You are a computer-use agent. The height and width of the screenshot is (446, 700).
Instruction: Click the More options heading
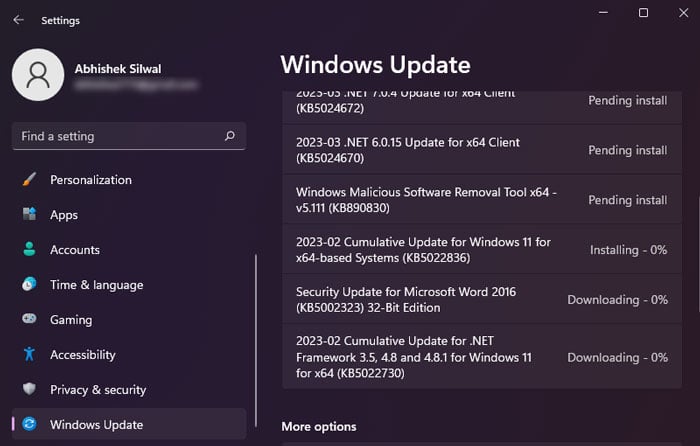pos(319,426)
